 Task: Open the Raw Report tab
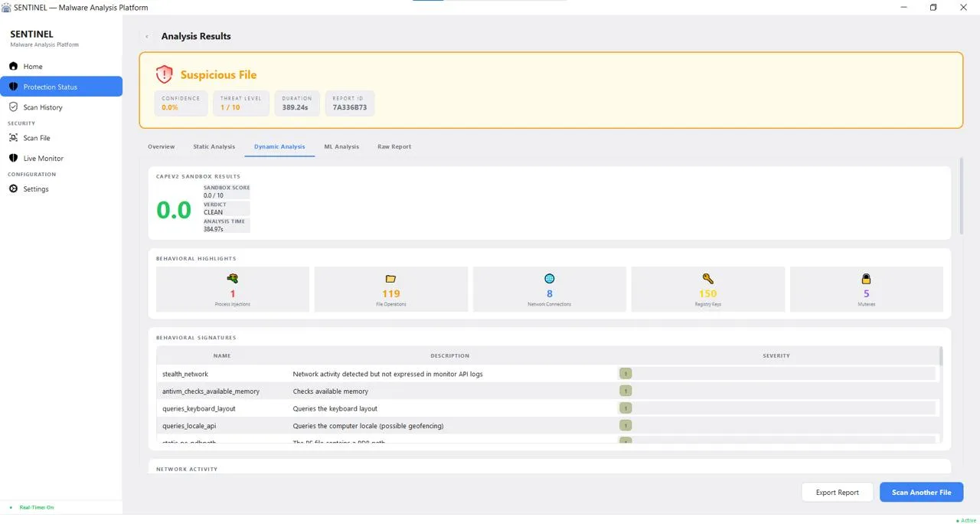(x=394, y=146)
